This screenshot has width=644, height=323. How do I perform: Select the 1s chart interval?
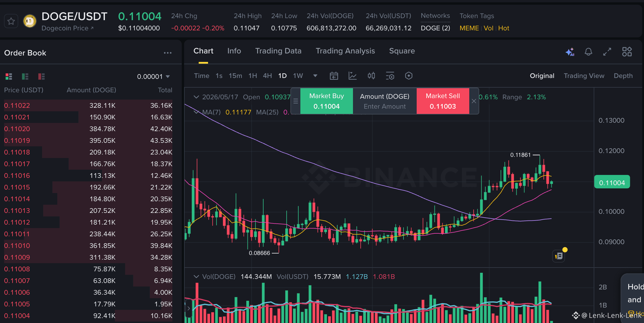219,76
